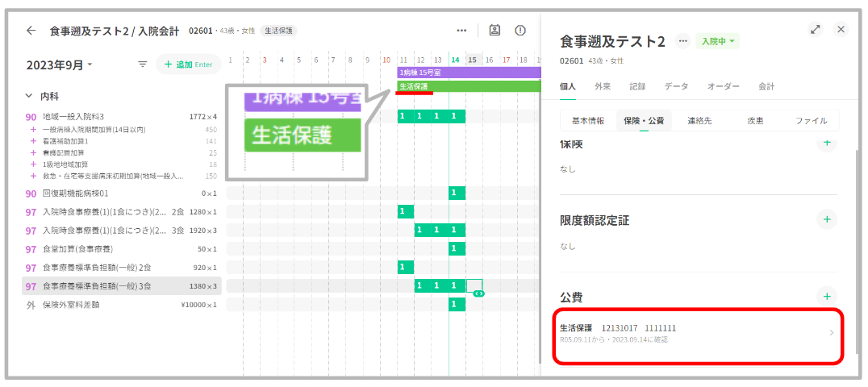This screenshot has width=868, height=387.
Task: Click plus beside 一般病棟入院期間加算(14日以内)
Action: [x=33, y=130]
